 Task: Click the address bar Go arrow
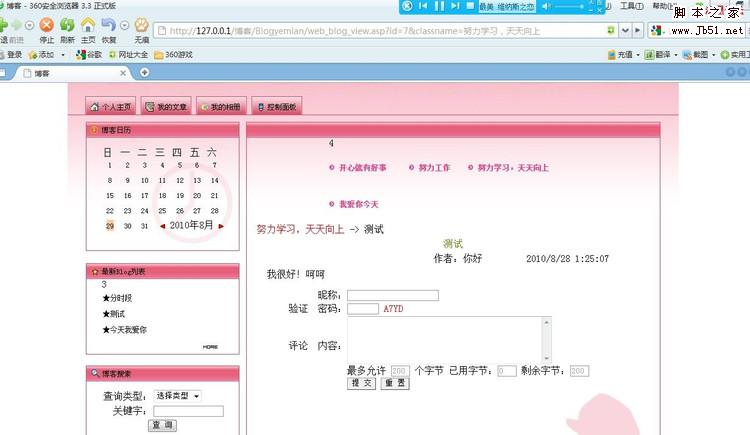[637, 31]
